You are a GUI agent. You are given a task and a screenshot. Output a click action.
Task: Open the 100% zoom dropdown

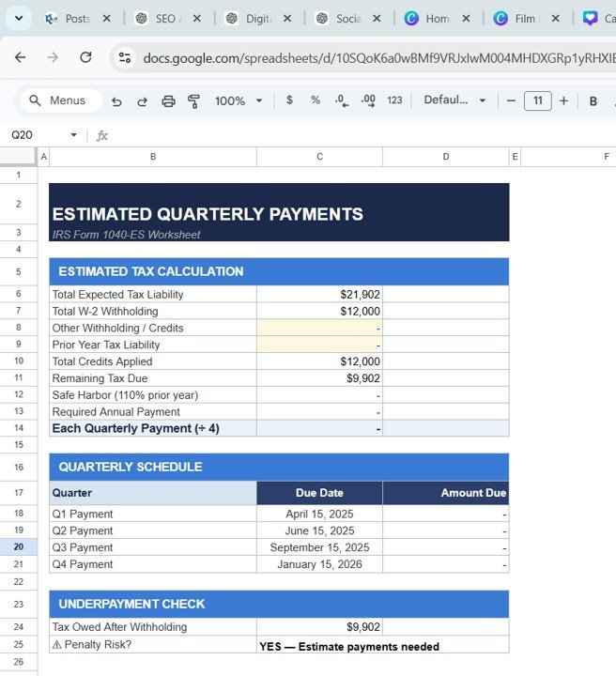(239, 100)
